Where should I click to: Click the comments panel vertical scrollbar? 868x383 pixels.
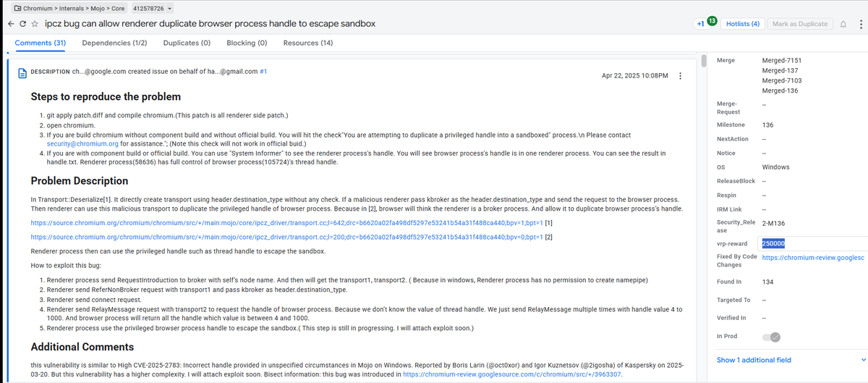[702, 59]
